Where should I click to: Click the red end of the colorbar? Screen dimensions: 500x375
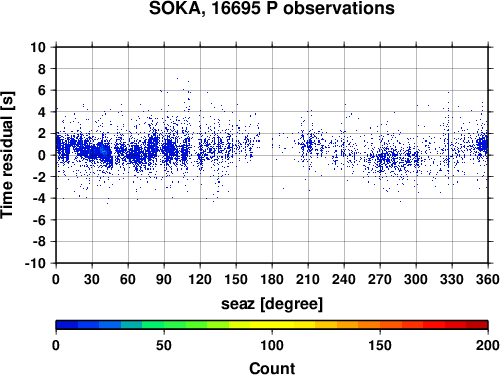(x=477, y=325)
